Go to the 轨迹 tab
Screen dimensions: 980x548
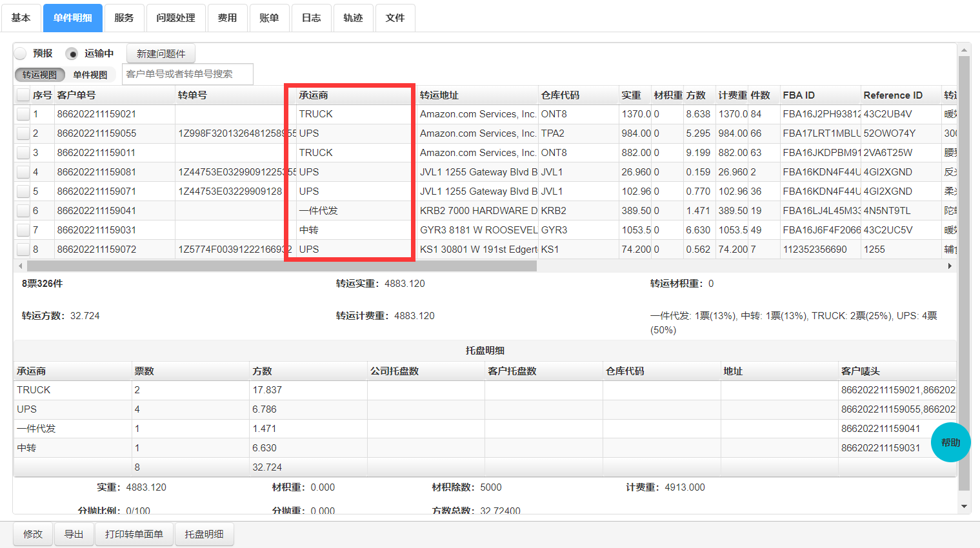353,18
